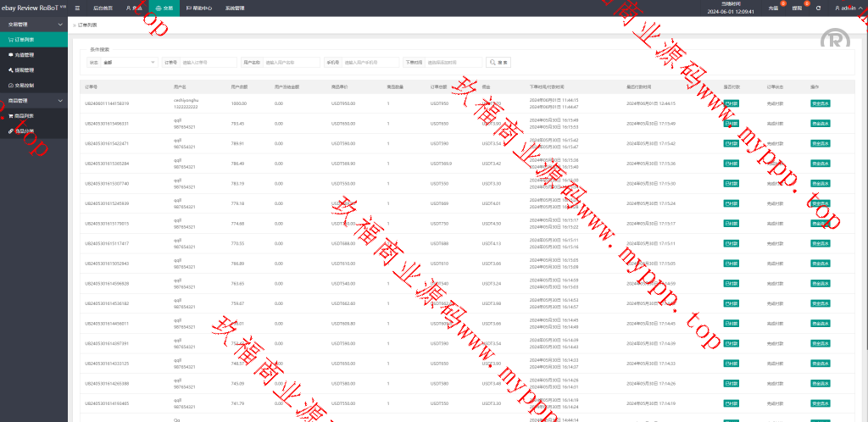The height and width of the screenshot is (422, 868).
Task: Toggle the sidebar collapse hamburger icon
Action: tap(78, 8)
